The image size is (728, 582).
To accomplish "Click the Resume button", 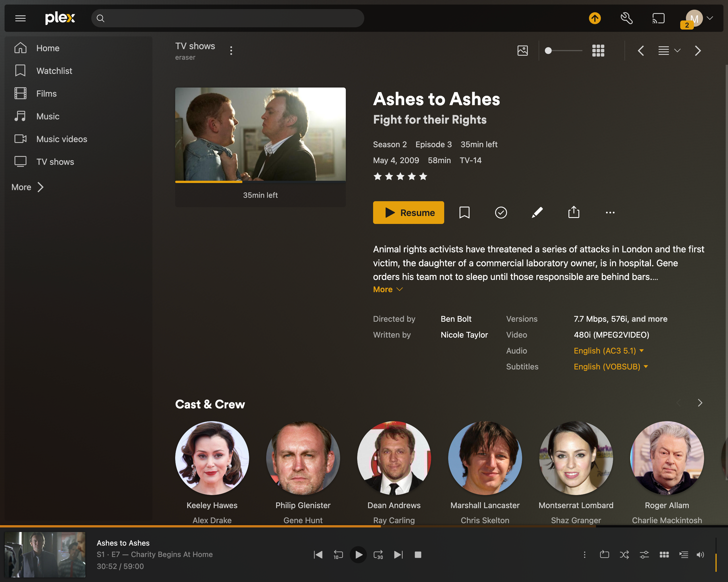I will pos(408,213).
